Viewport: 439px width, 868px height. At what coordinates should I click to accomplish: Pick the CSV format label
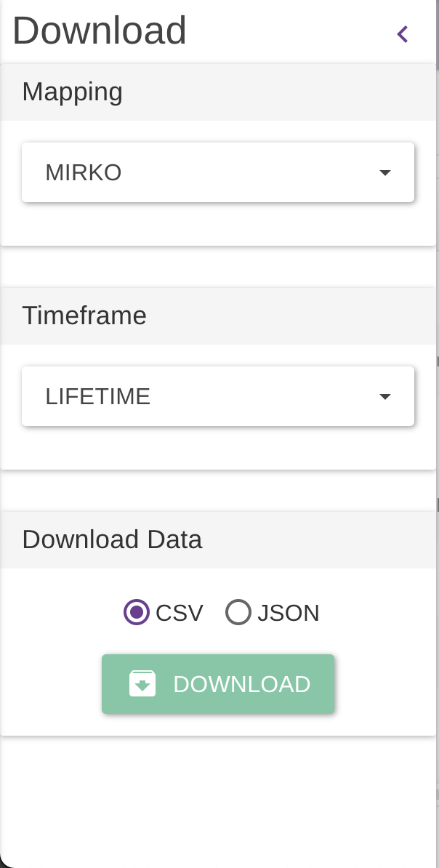tap(180, 613)
